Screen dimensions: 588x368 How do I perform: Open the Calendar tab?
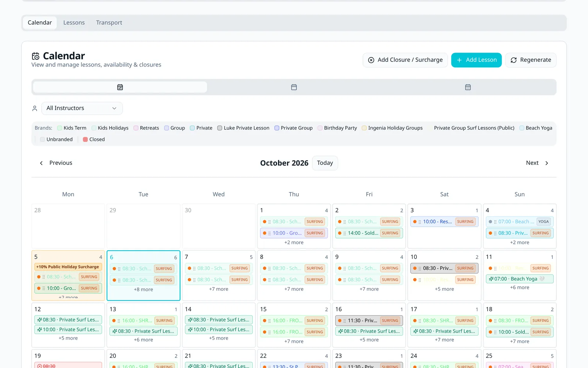(x=40, y=22)
